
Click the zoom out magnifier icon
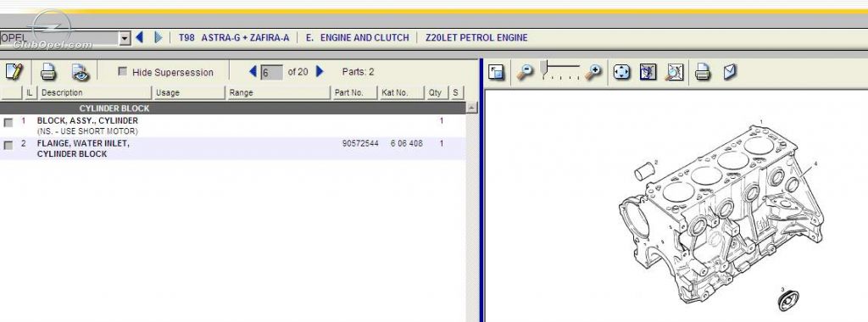(x=525, y=72)
